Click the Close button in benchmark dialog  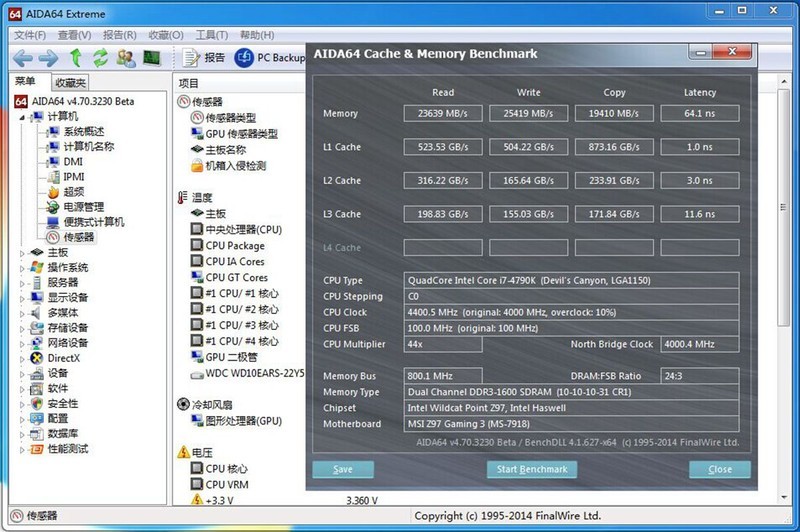pos(720,469)
